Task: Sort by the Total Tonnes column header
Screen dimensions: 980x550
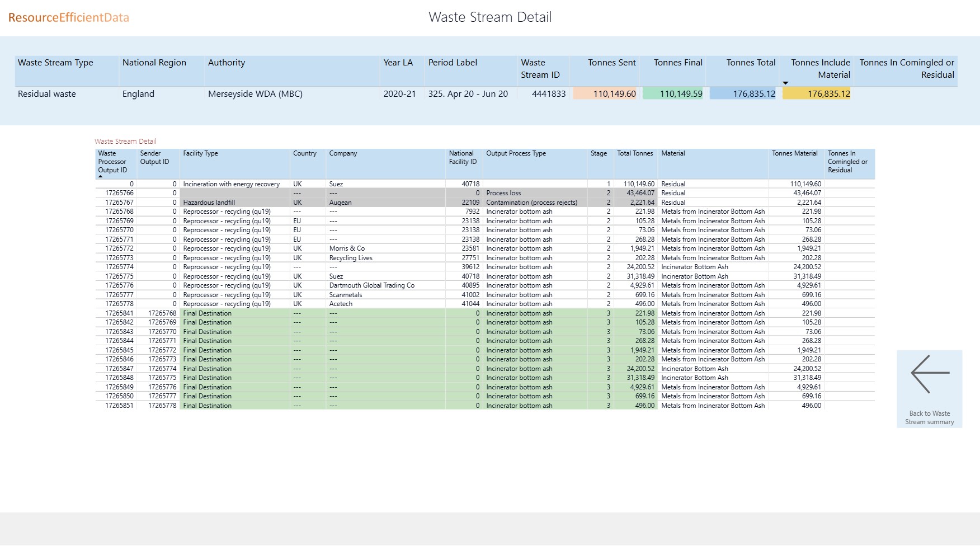Action: [634, 153]
